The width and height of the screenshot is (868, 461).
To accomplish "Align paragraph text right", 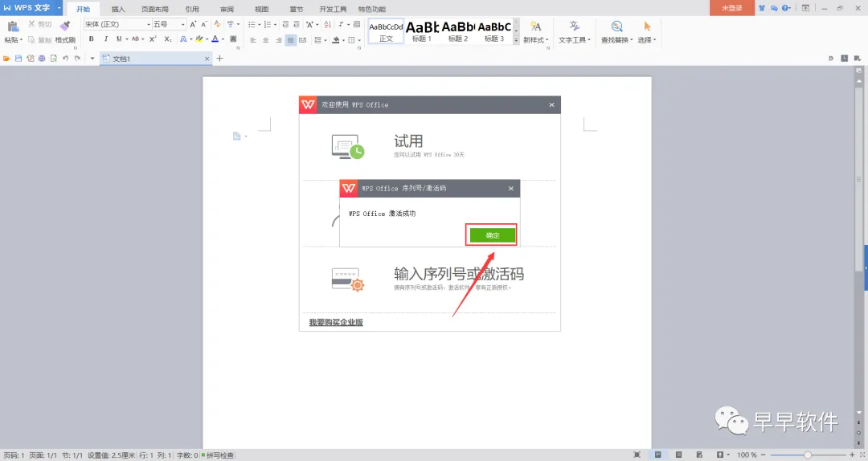I will tap(278, 40).
